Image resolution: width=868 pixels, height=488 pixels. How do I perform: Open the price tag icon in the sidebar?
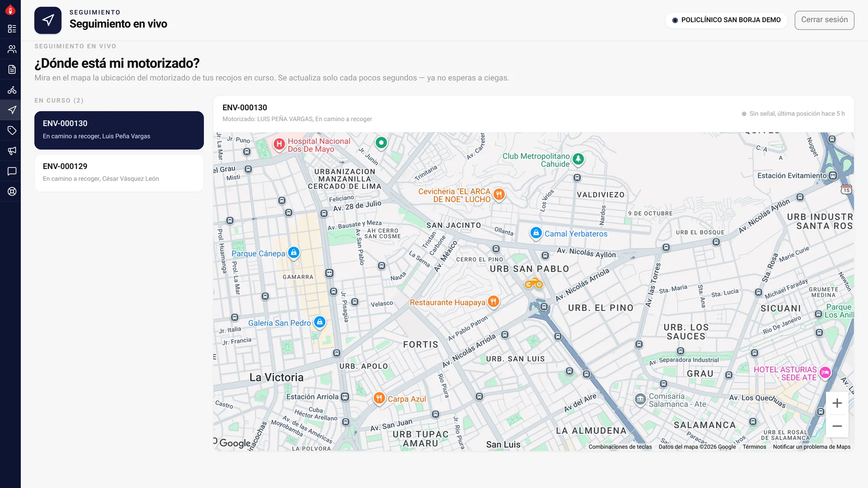pos(12,131)
